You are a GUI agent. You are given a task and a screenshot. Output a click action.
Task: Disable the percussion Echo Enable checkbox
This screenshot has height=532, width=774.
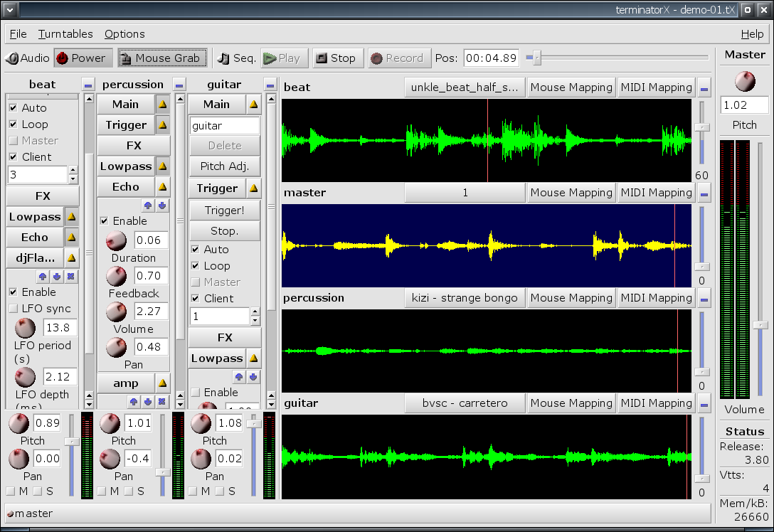coord(104,220)
